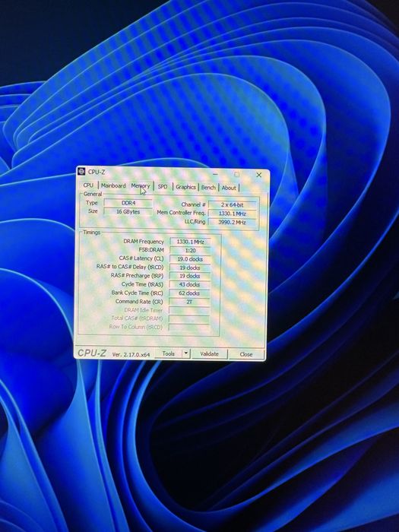Click the LLC/Ring 3990.2 MHz value
The image size is (399, 532).
[233, 222]
